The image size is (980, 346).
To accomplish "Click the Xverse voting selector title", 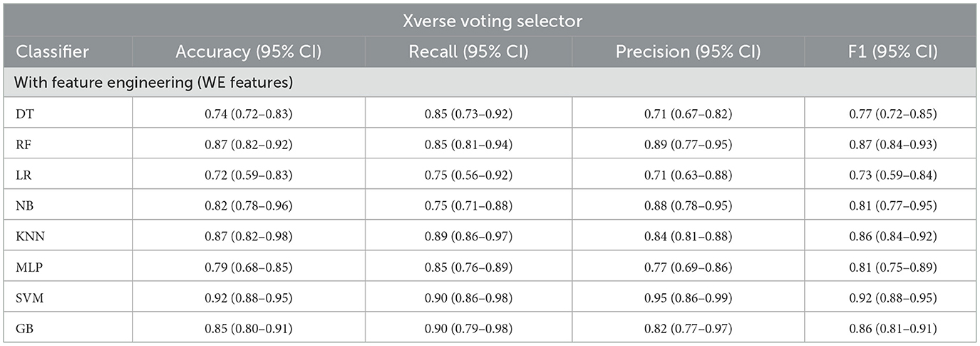I will coord(490,21).
